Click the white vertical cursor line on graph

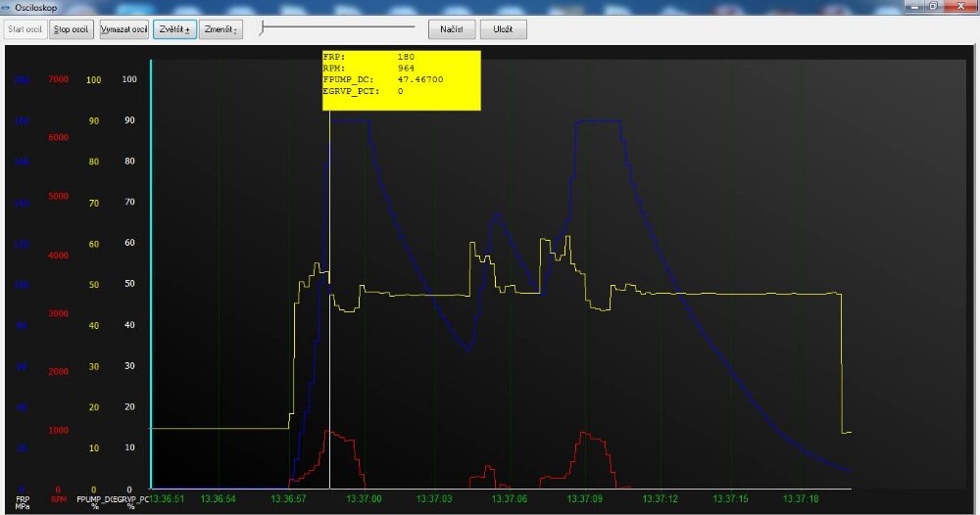pos(329,294)
